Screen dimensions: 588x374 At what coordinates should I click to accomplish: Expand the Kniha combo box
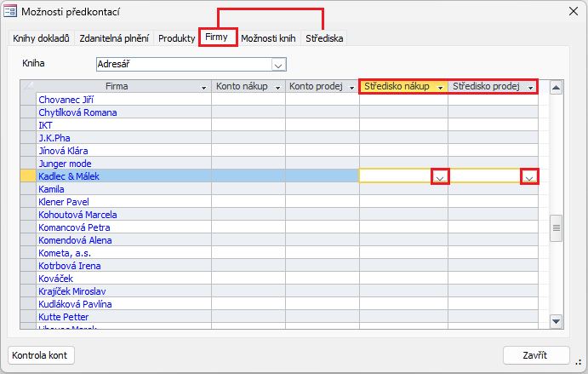coord(277,64)
